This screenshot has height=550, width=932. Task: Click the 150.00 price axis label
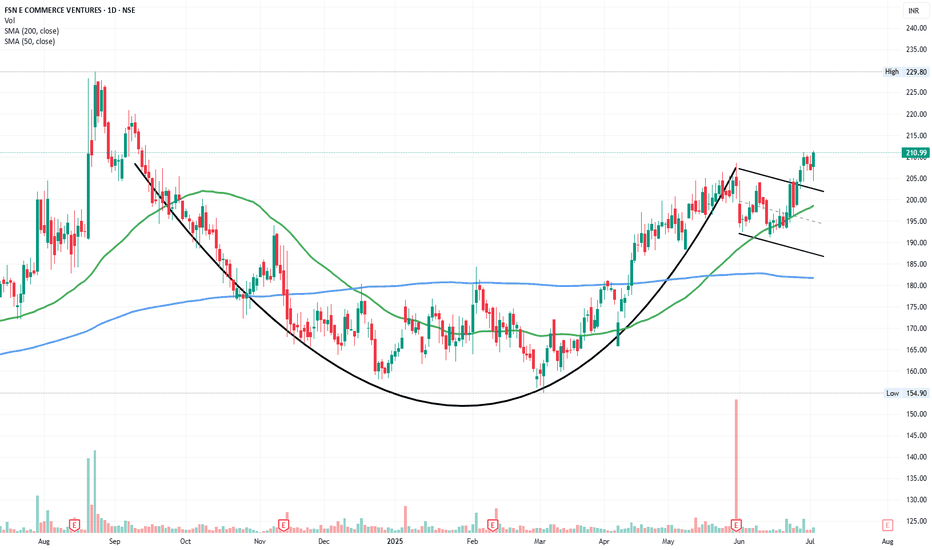click(x=916, y=414)
